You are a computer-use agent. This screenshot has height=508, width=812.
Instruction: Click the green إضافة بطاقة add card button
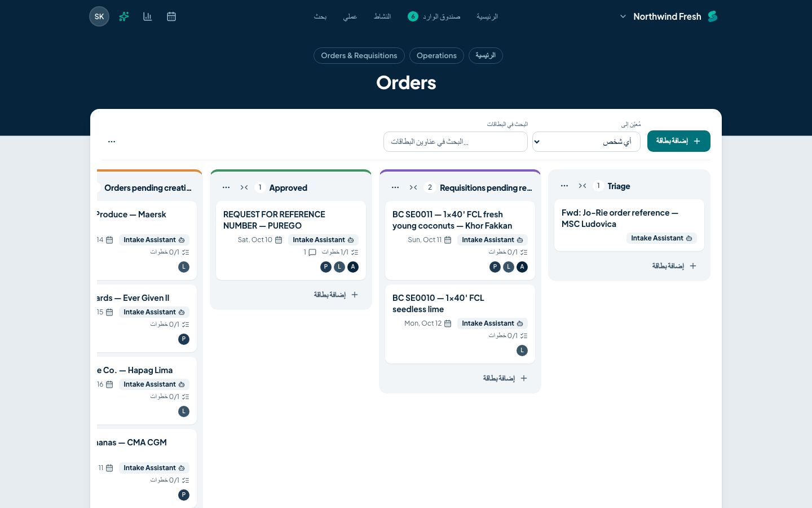pos(679,141)
